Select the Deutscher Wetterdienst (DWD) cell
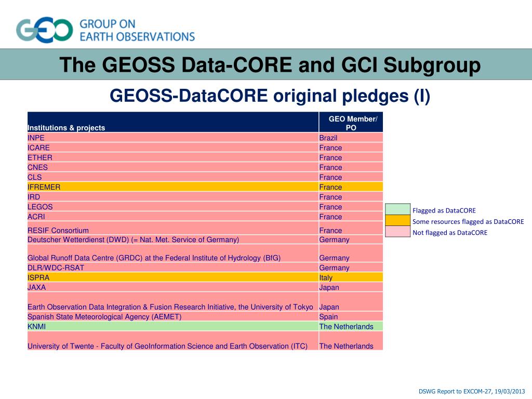 pos(173,239)
